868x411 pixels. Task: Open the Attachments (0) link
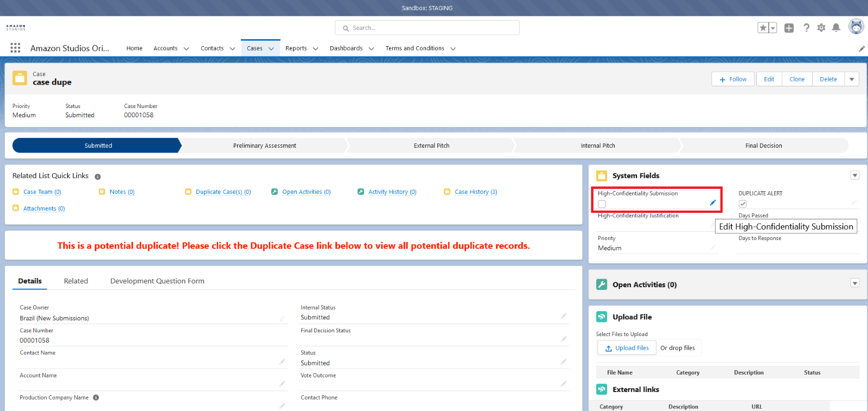coord(44,208)
